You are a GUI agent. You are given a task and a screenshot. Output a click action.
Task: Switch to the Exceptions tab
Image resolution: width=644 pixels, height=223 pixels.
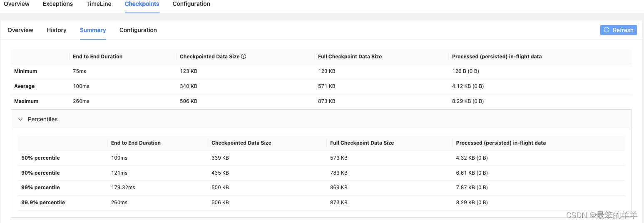pos(58,4)
